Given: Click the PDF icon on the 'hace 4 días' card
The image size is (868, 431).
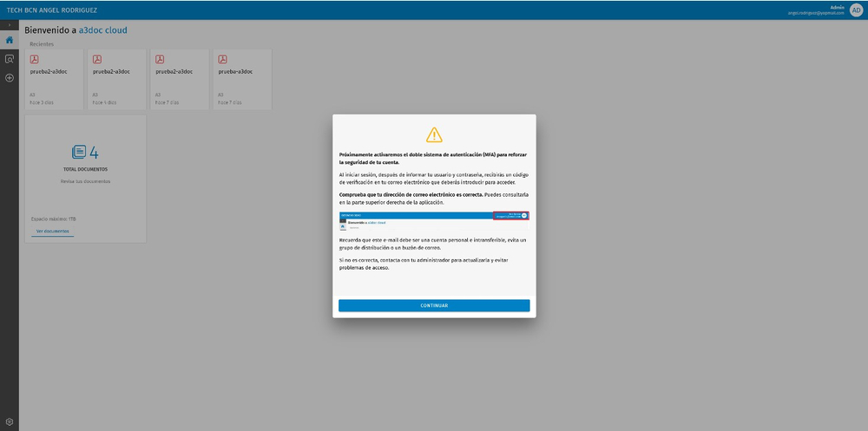Looking at the screenshot, I should (97, 59).
